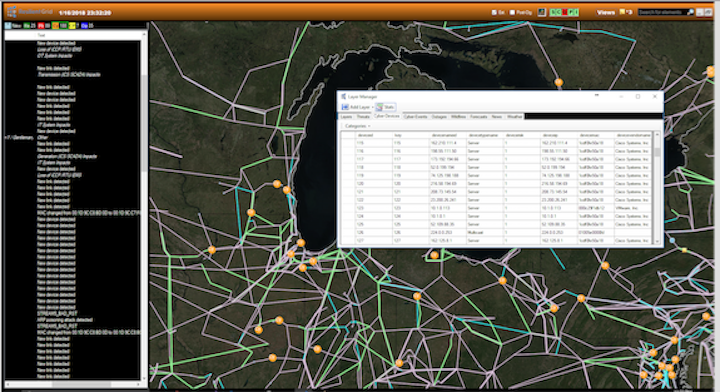Toggle the second checkbox in the top toolbar

click(512, 12)
